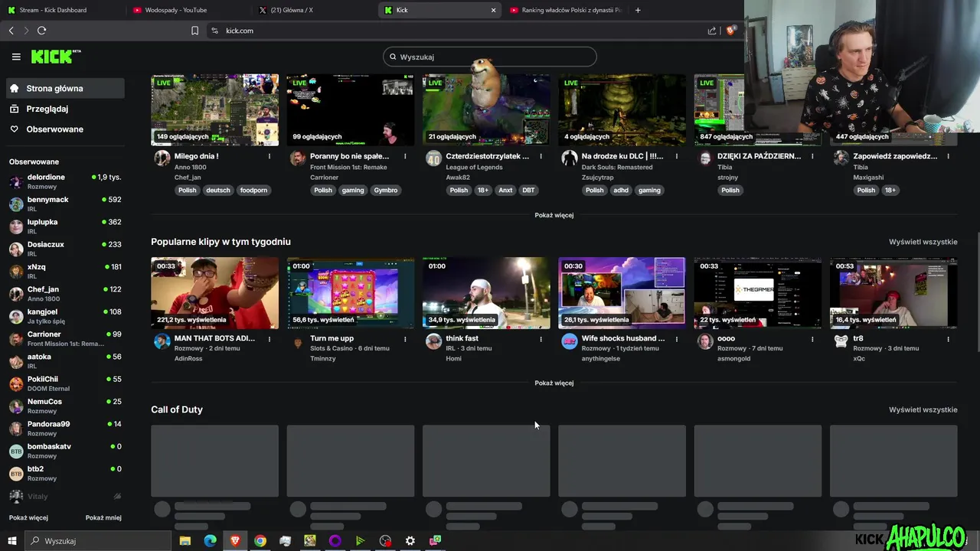Viewport: 980px width, 551px height.
Task: Open a new browser tab
Action: click(x=638, y=10)
